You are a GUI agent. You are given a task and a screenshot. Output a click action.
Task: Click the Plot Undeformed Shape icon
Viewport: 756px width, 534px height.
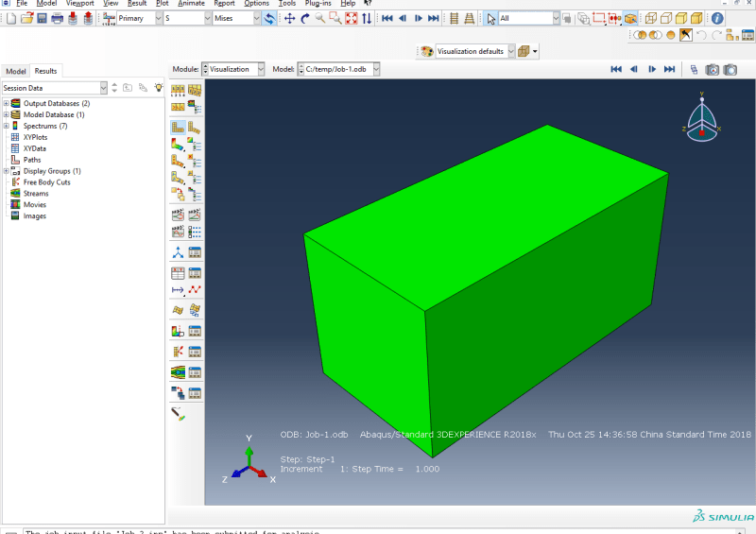(178, 128)
